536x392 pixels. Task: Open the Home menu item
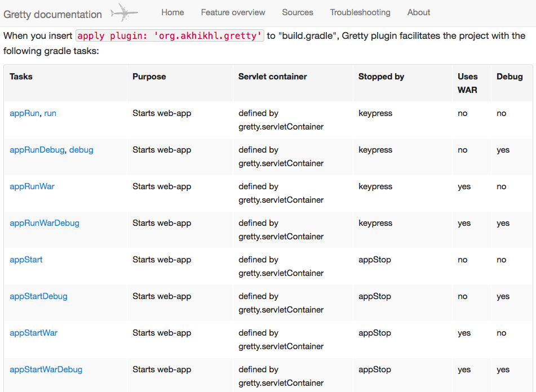[172, 12]
